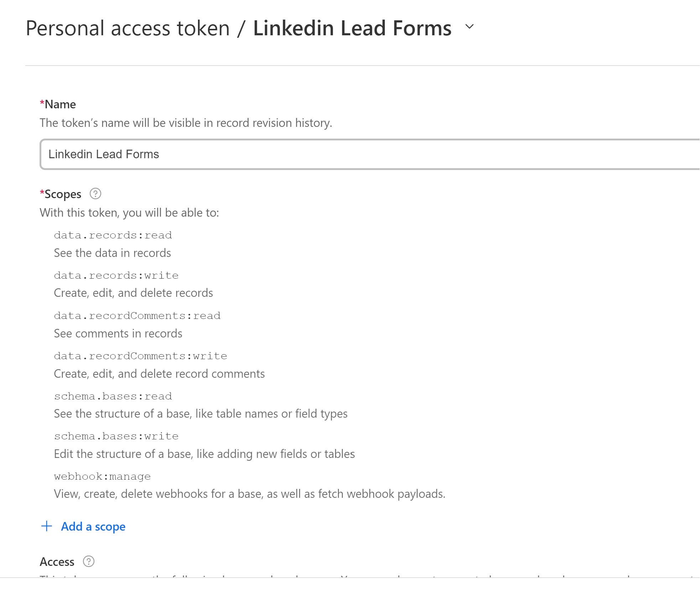Select the webhook:manage scope
Screen dimensions: 700x604
click(x=102, y=476)
